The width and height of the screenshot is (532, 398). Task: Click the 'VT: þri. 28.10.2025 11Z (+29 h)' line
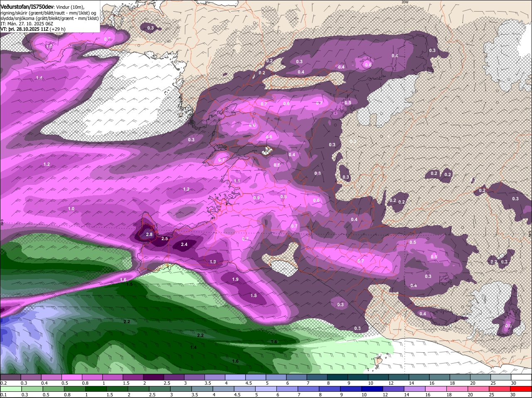(x=33, y=29)
